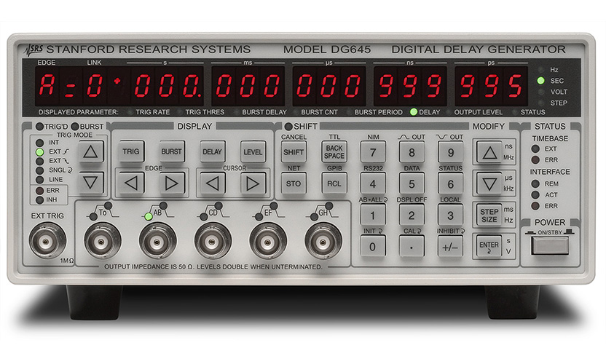The height and width of the screenshot is (364, 606).
Task: Tap numeric key 8
Action: 412,152
